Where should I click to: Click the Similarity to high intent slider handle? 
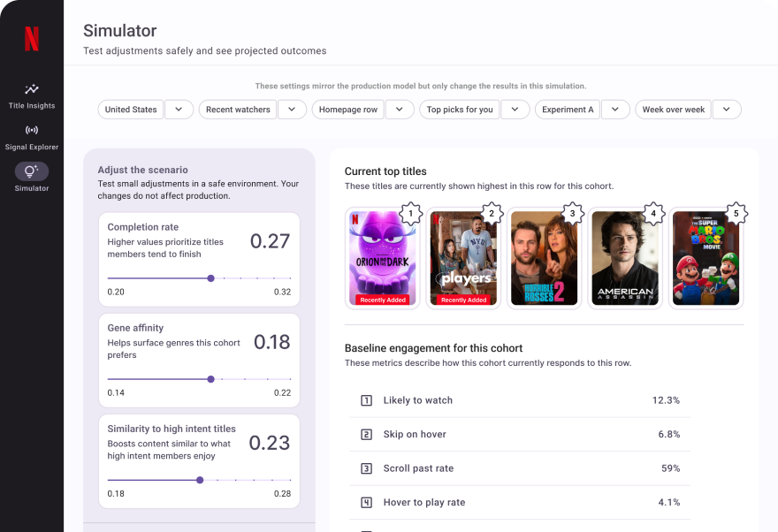200,481
